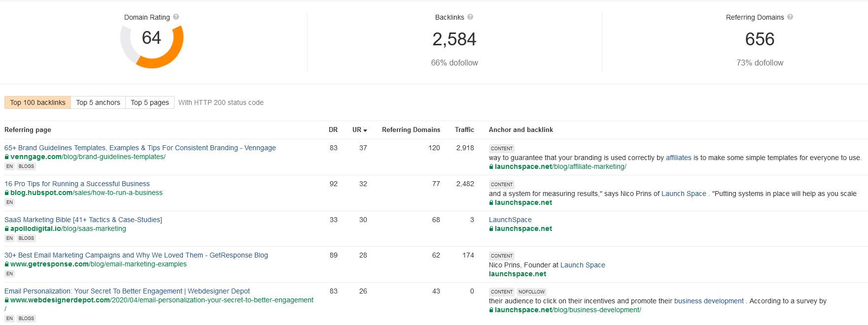The image size is (868, 325).
Task: Switch to the Top 5 pages tab
Action: 150,102
